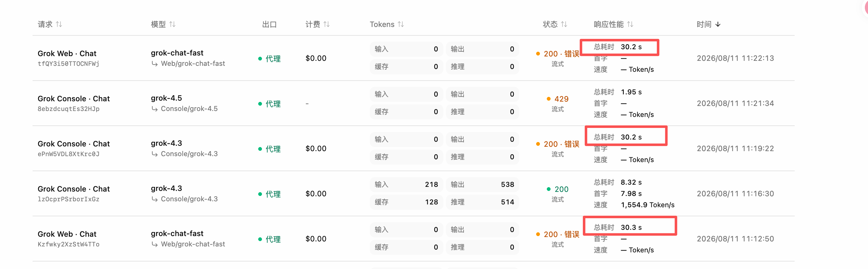Open request with ID 8ebzdcuqtEs32HJp
This screenshot has width=868, height=269.
click(68, 109)
